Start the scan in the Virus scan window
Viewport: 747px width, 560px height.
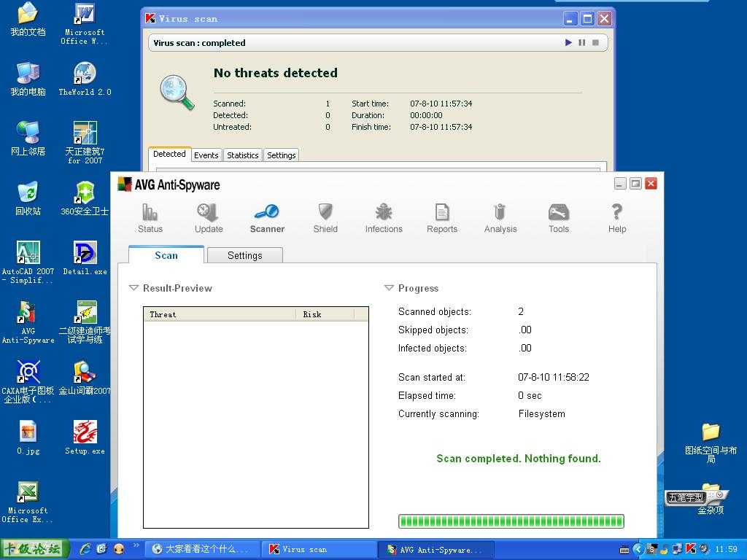tap(568, 42)
